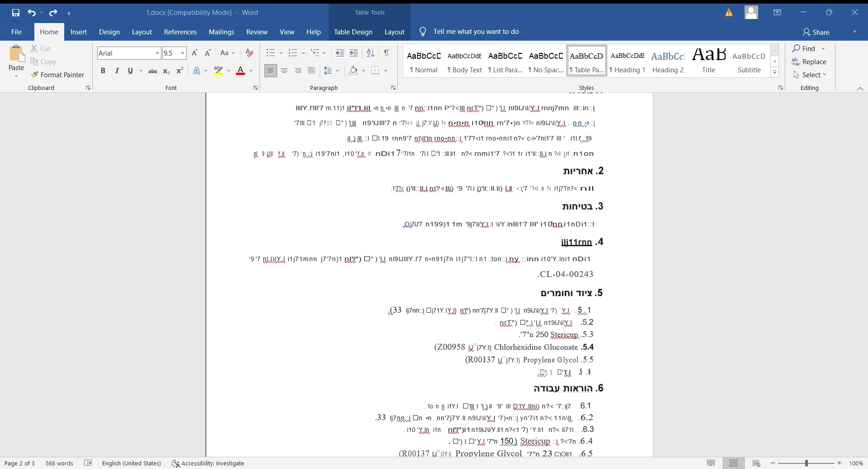This screenshot has height=469, width=868.
Task: Collapse the ribbon with the arrow
Action: tap(860, 89)
